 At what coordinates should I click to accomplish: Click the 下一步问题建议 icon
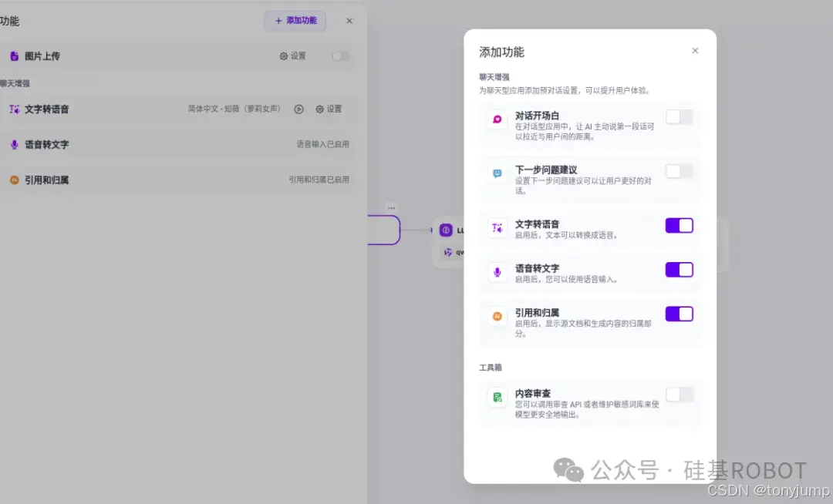[x=497, y=173]
